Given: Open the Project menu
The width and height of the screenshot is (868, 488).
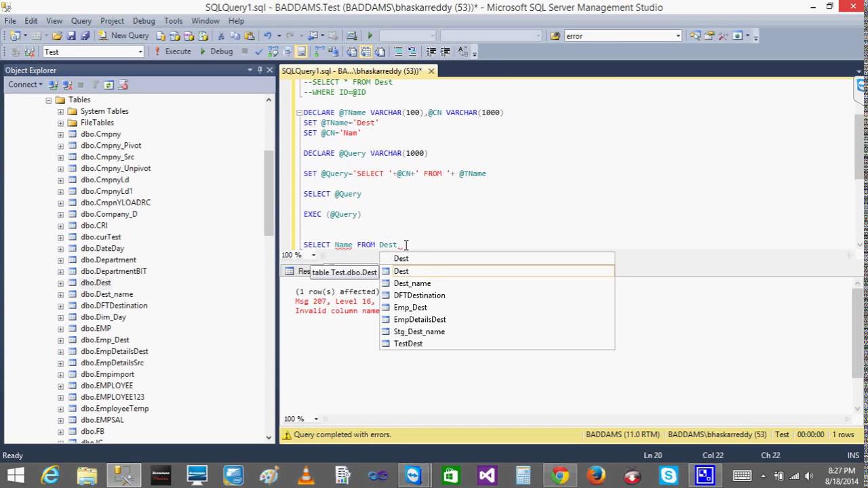Looking at the screenshot, I should (112, 21).
